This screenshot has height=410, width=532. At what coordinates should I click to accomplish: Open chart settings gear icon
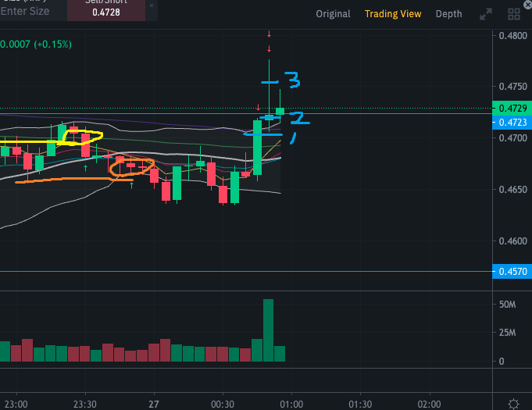[513, 404]
